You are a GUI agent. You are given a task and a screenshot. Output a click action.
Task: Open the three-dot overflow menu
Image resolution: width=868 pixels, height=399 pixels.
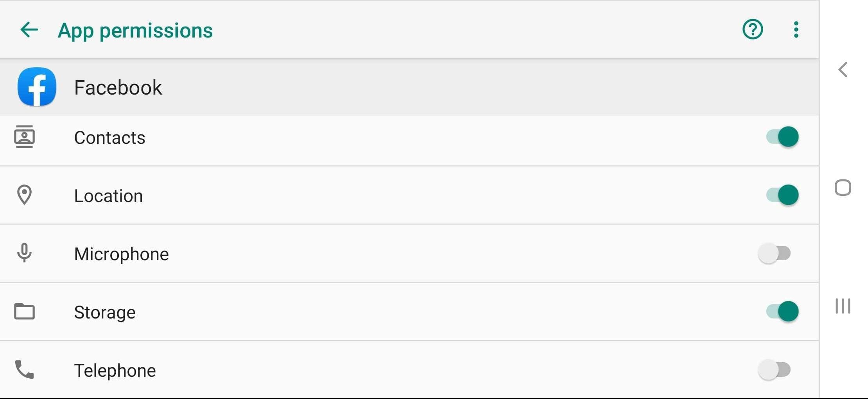pos(796,30)
